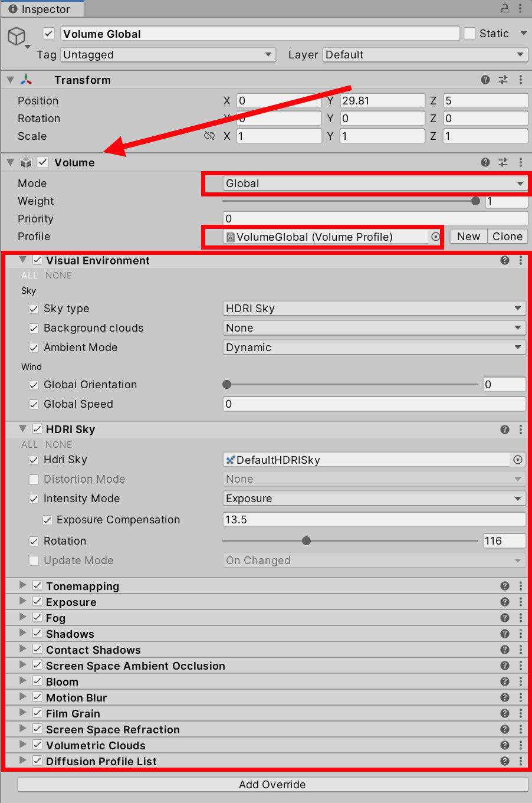Toggle the GameObject active checkbox
The width and height of the screenshot is (532, 803).
pos(49,34)
